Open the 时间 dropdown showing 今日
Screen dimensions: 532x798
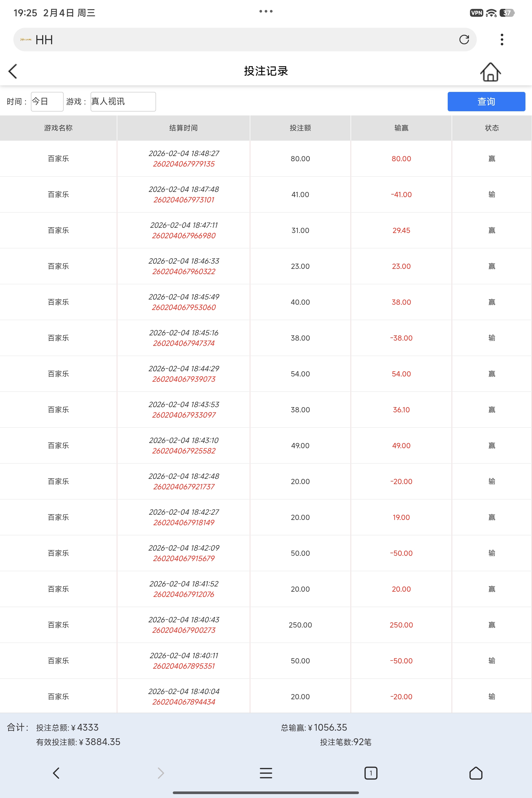[47, 101]
